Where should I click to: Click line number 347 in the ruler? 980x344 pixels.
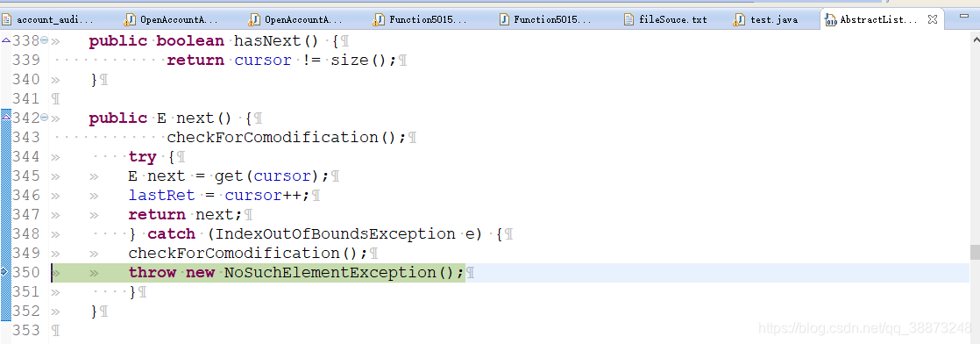[26, 214]
